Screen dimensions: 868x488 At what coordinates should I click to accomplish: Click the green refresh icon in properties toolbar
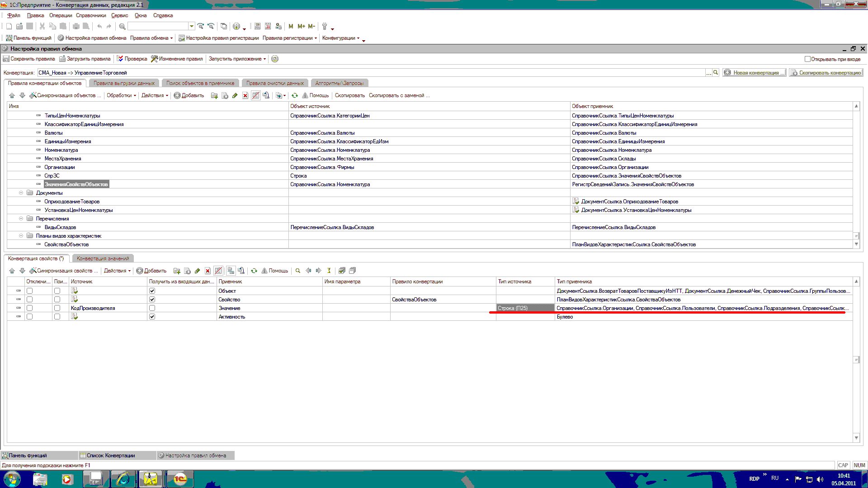[x=254, y=271]
